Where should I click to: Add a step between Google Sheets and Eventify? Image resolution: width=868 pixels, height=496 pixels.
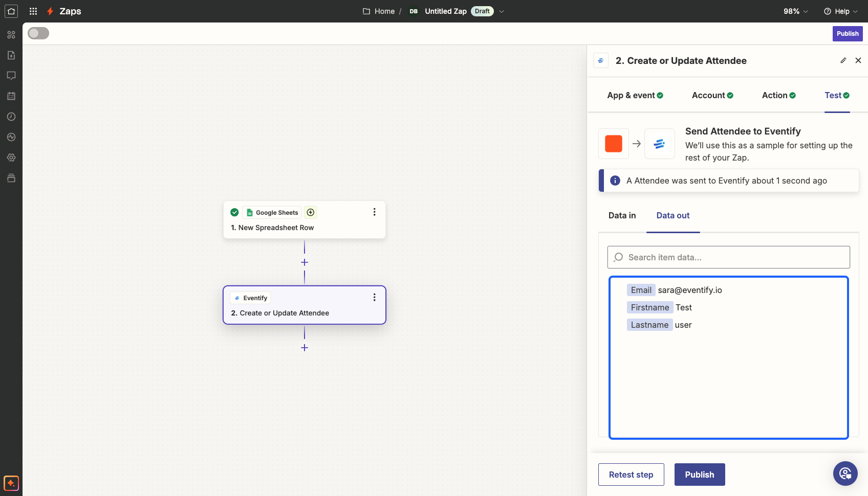(x=305, y=262)
